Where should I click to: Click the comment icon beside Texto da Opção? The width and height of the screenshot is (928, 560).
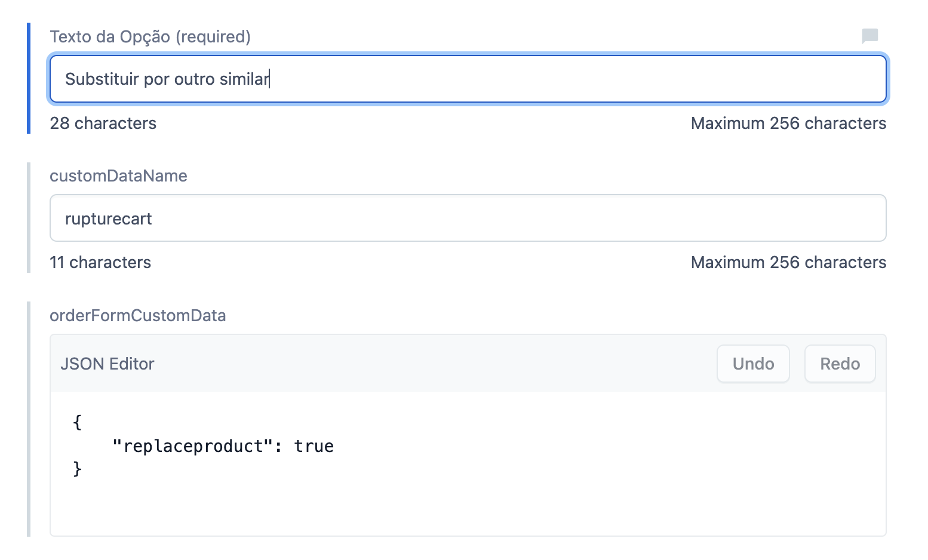[x=869, y=36]
